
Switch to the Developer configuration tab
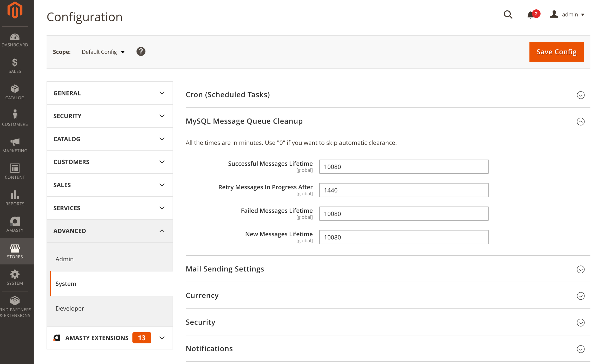pyautogui.click(x=69, y=308)
